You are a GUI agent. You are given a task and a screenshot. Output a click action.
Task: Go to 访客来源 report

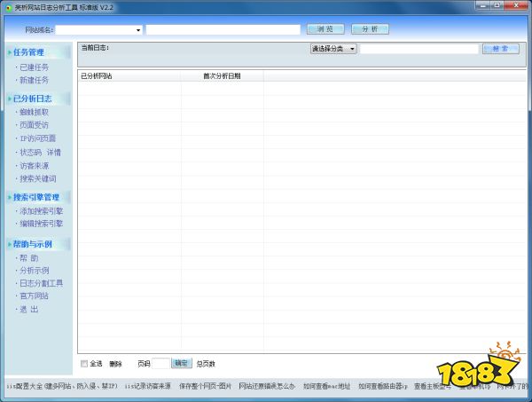(x=34, y=165)
